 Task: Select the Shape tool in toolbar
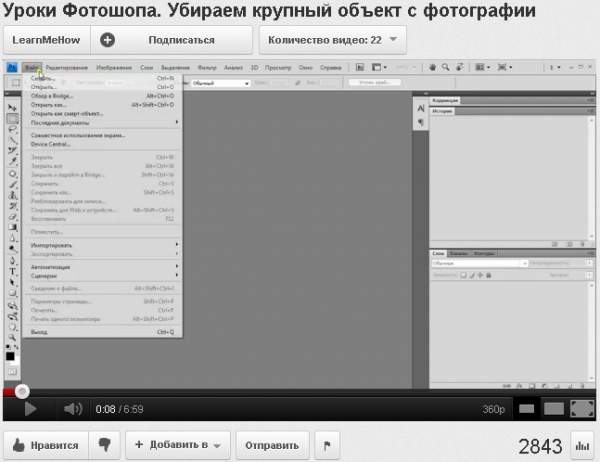[12, 293]
